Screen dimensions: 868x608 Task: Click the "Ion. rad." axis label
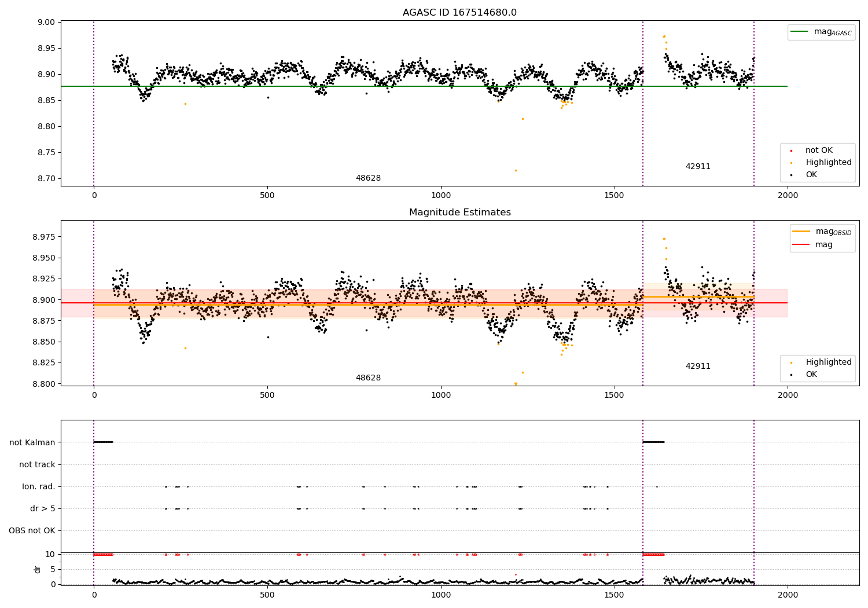(x=39, y=486)
